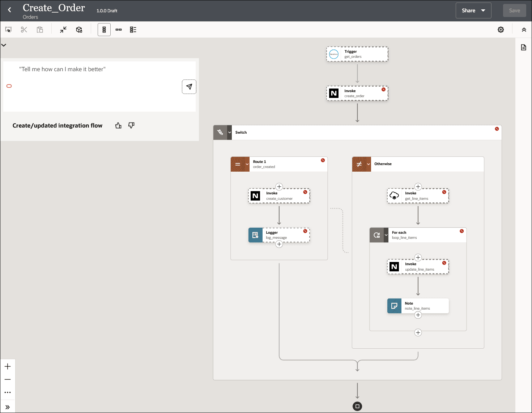Send the chat prompt via paper plane icon
532x413 pixels.
point(189,86)
